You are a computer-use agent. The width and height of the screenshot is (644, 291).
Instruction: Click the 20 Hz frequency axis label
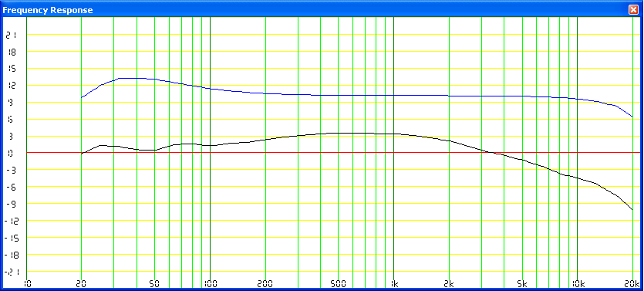click(x=81, y=283)
